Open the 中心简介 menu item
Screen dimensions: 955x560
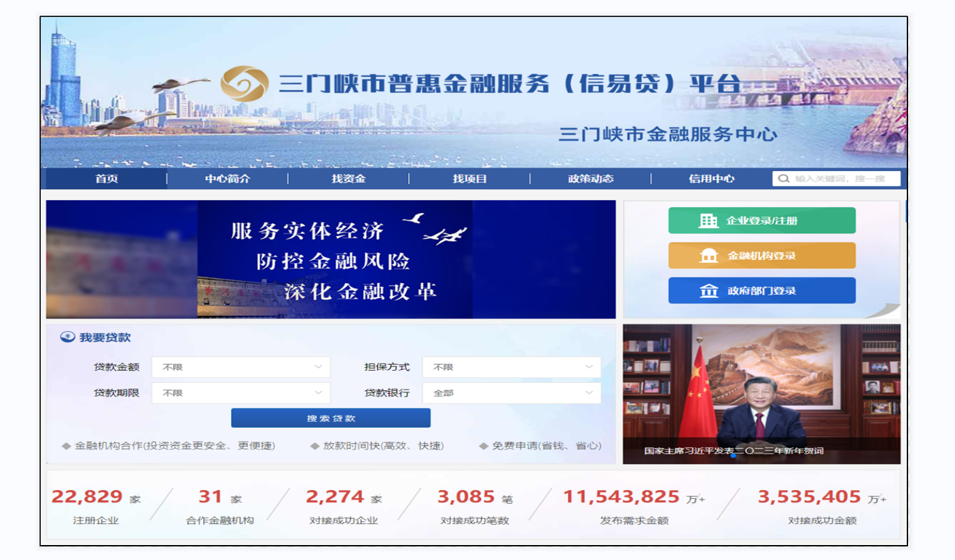[x=228, y=179]
